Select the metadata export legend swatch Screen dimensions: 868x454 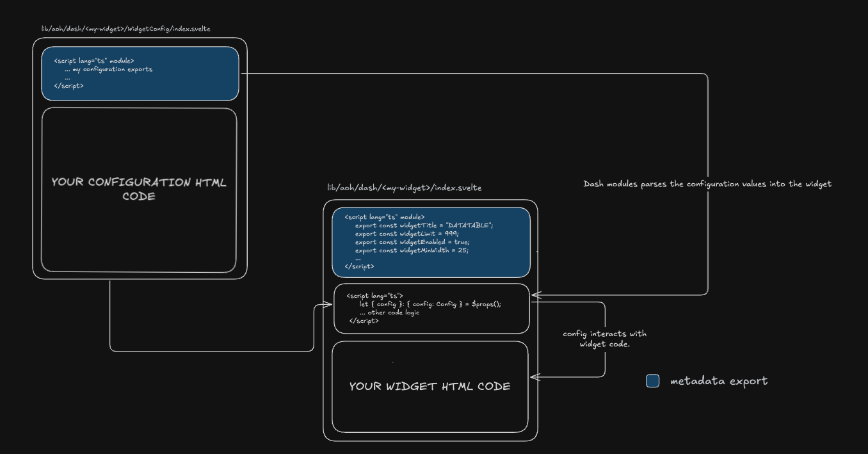coord(652,380)
